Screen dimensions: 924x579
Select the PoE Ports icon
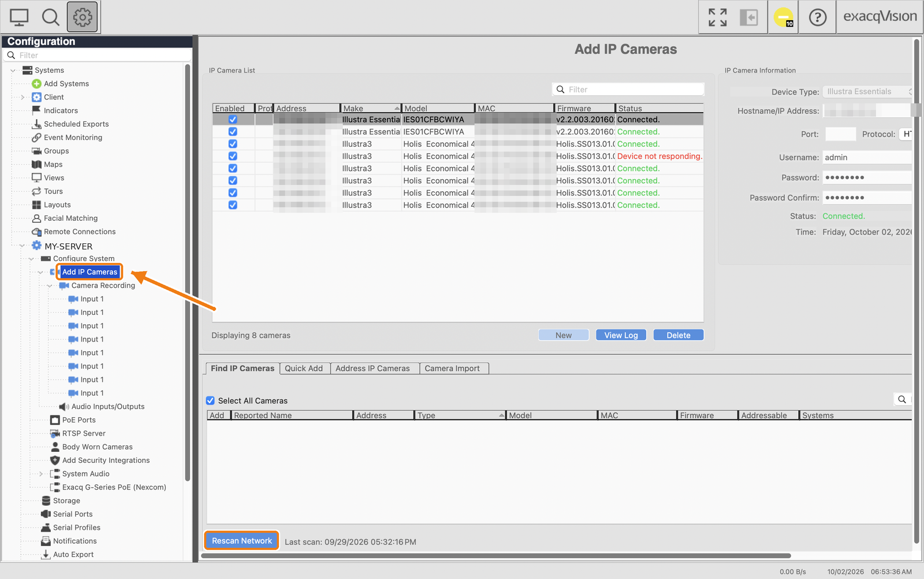55,420
